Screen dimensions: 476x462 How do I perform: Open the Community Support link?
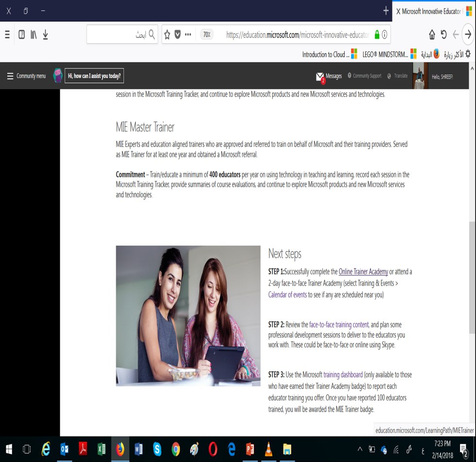click(x=364, y=76)
